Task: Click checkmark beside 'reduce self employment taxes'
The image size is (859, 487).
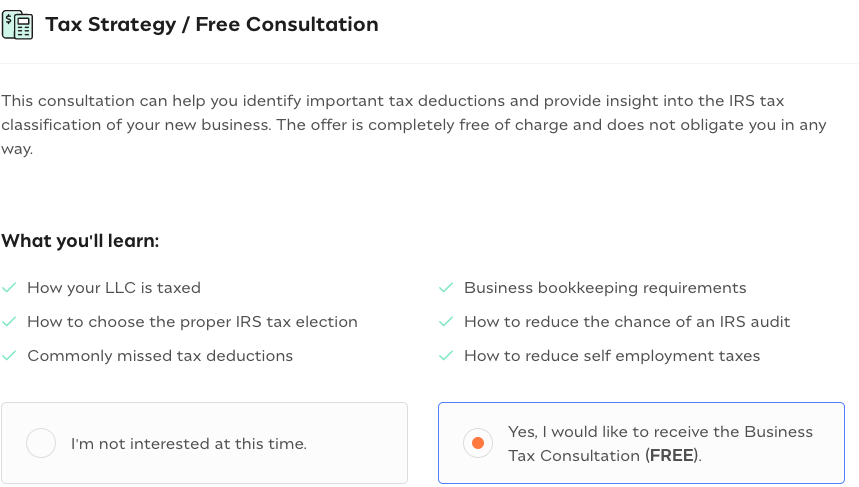Action: 446,356
